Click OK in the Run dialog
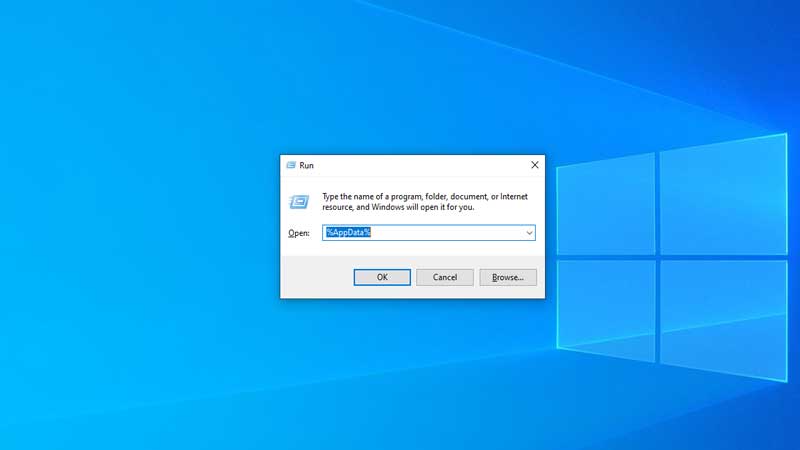Image resolution: width=800 pixels, height=450 pixels. pyautogui.click(x=382, y=277)
